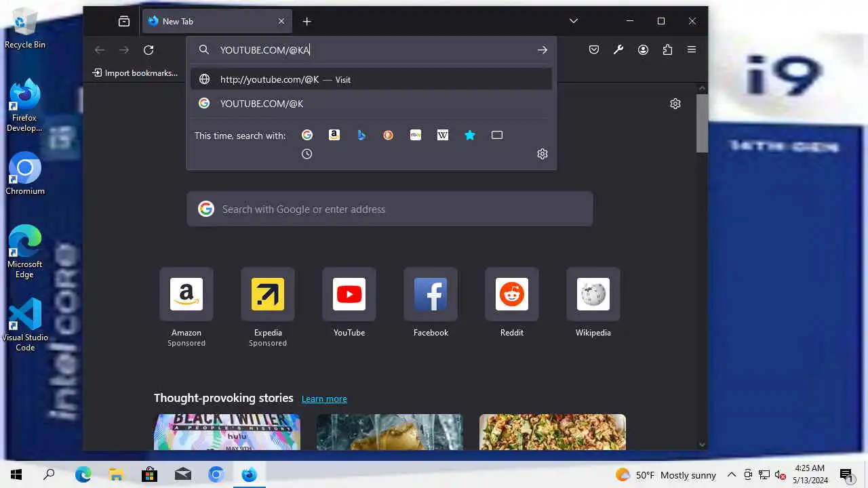Open search settings gear in dropdown
Image resolution: width=868 pixels, height=488 pixels.
click(542, 154)
